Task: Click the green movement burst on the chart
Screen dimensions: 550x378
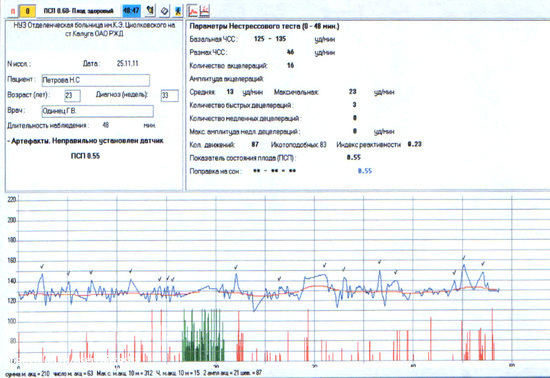Action: [203, 336]
